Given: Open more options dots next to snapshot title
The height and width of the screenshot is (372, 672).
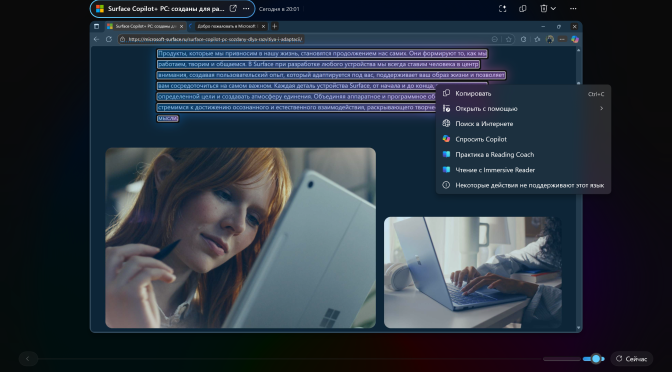Looking at the screenshot, I should coord(246,9).
